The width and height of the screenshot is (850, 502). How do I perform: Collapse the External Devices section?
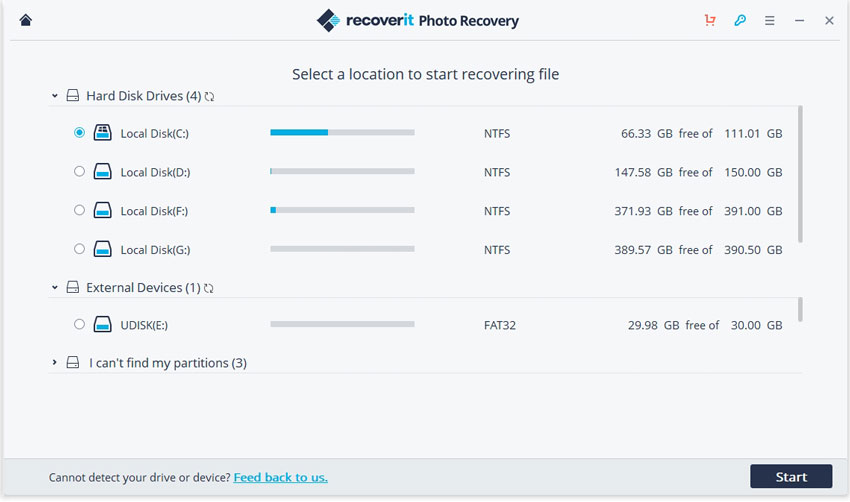[x=55, y=288]
